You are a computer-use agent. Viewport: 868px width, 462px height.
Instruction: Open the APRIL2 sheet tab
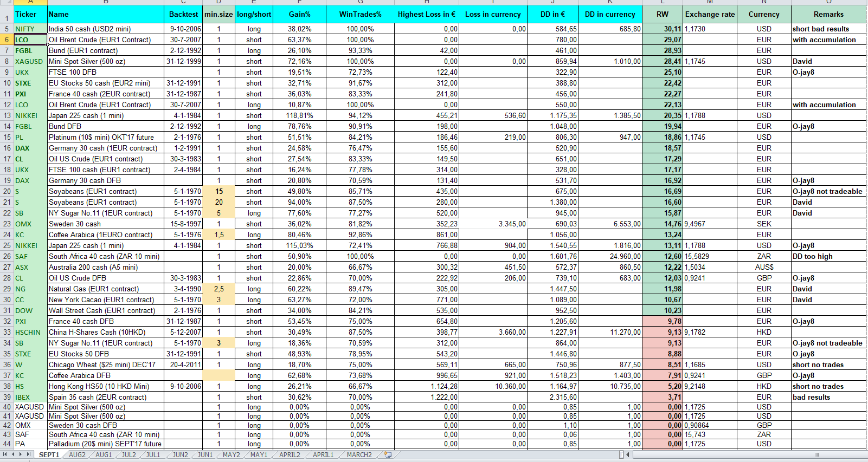click(290, 455)
